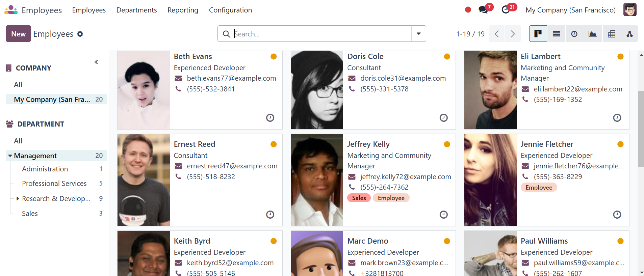This screenshot has height=276, width=644.
Task: Create a New employee
Action: [x=18, y=34]
